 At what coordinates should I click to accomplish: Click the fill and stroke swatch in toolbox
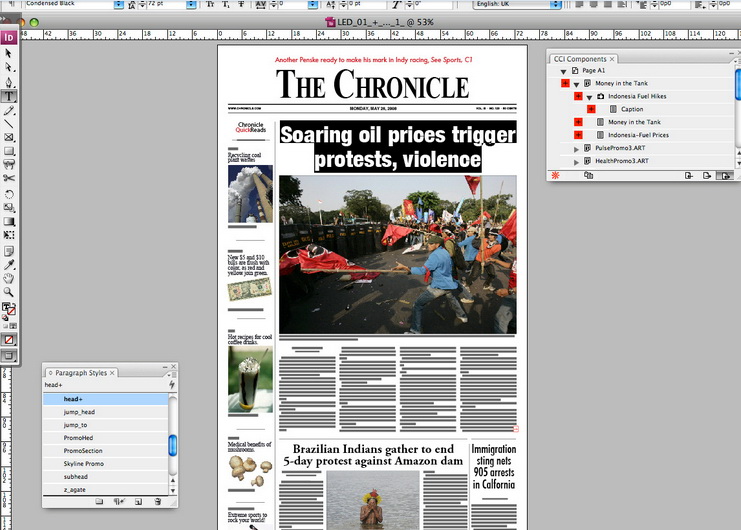click(9, 309)
